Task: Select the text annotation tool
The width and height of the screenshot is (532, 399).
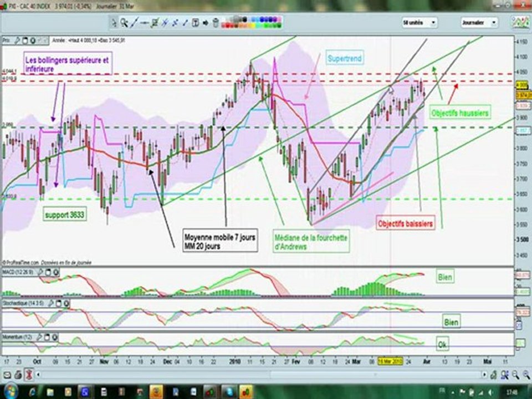Action: click(x=196, y=23)
